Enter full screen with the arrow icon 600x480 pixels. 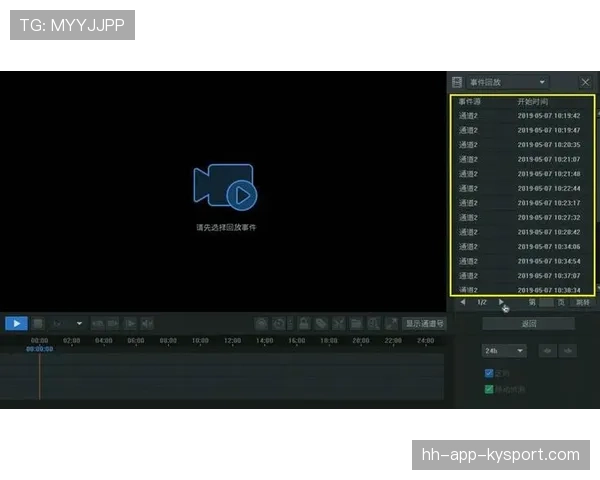(391, 324)
